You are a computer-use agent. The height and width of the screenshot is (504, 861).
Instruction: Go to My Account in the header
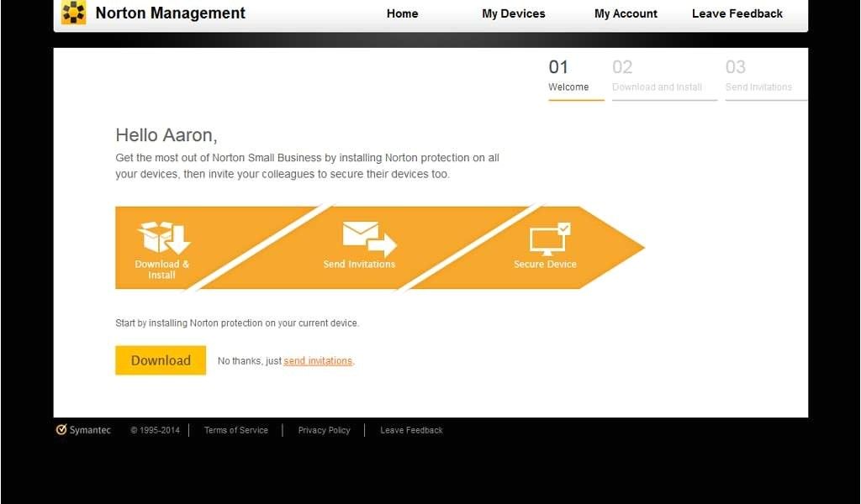coord(626,13)
